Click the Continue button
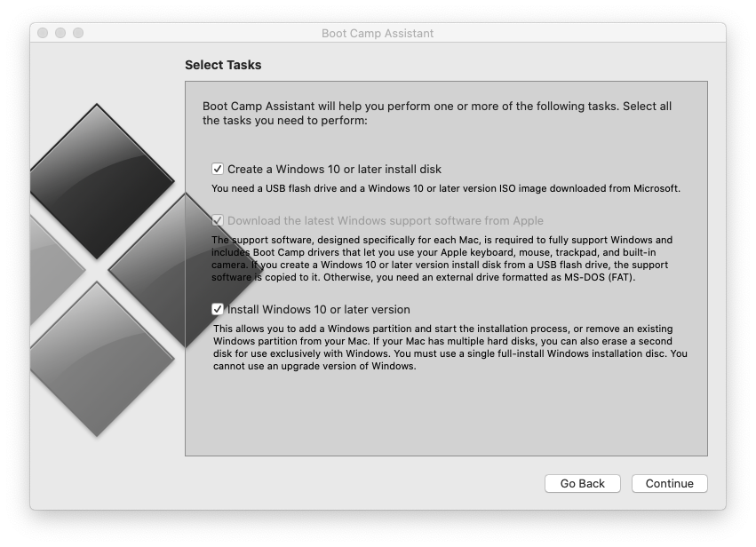 tap(669, 483)
